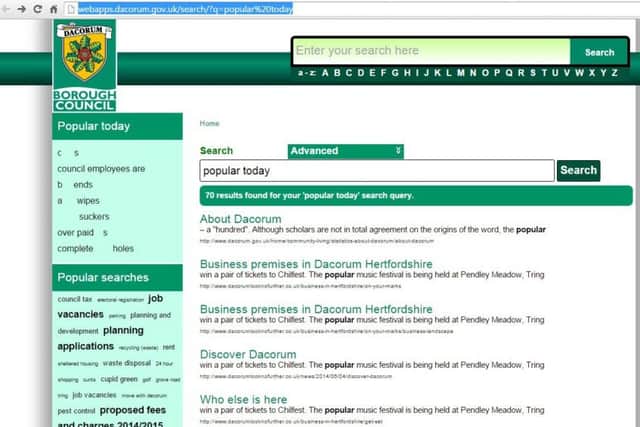The width and height of the screenshot is (640, 427).
Task: Open a-z index letter M
Action: pyautogui.click(x=461, y=73)
